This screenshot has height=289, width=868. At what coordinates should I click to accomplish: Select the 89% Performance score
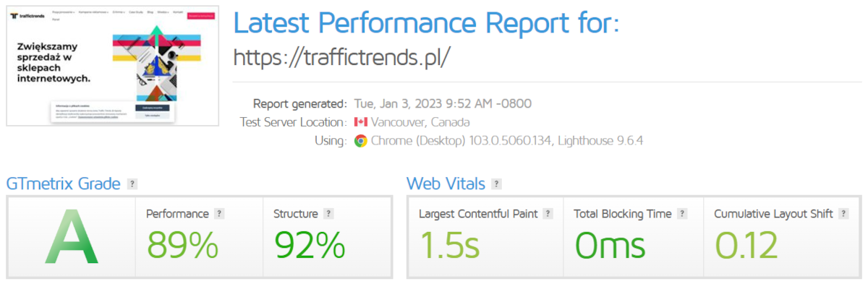tap(182, 245)
